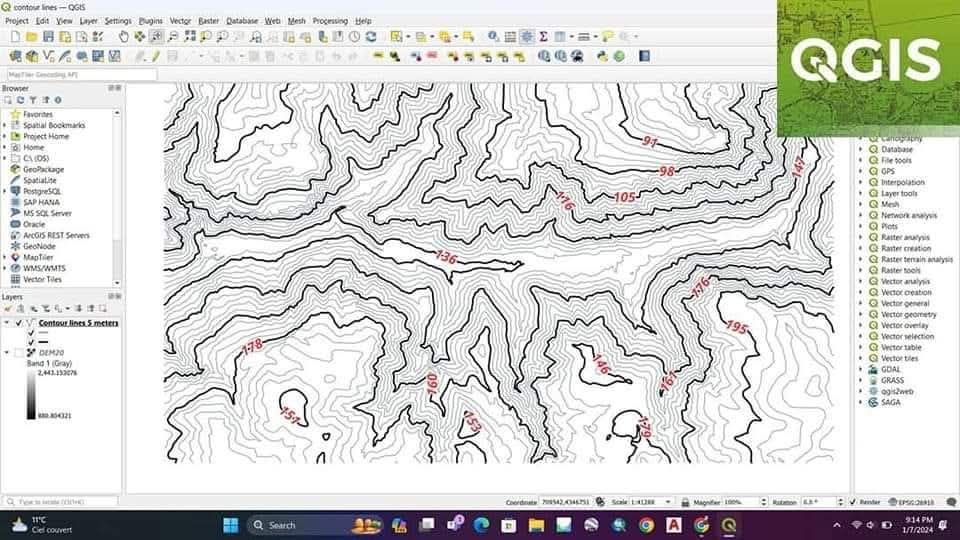
Task: Open the Python console icon
Action: click(602, 56)
